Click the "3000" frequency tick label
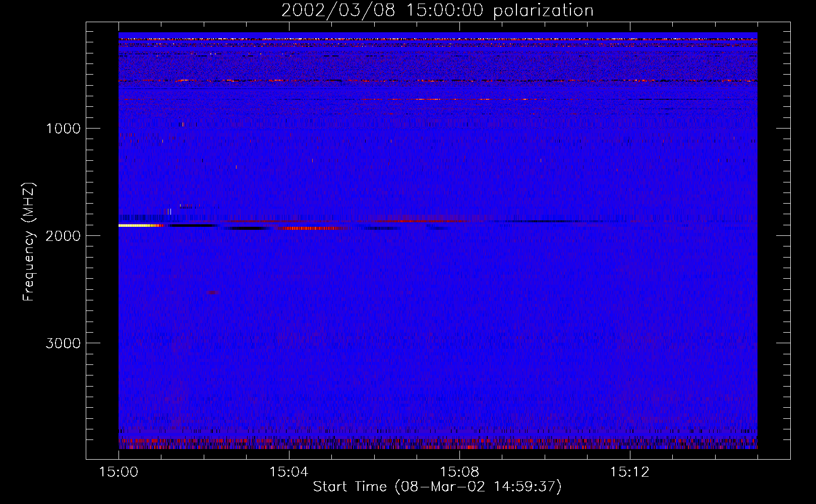Image resolution: width=816 pixels, height=504 pixels. (63, 343)
